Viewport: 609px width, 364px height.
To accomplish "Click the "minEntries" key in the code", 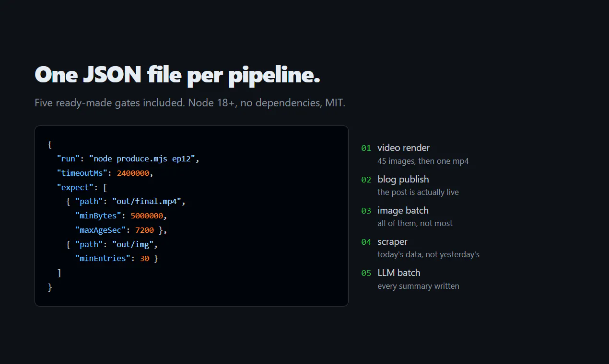I will click(x=103, y=259).
